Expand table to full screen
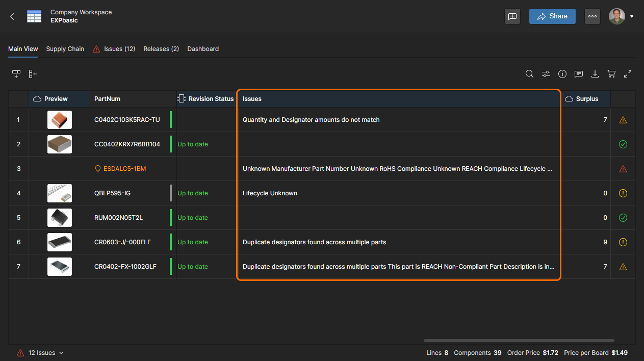This screenshot has width=644, height=361. coord(628,74)
